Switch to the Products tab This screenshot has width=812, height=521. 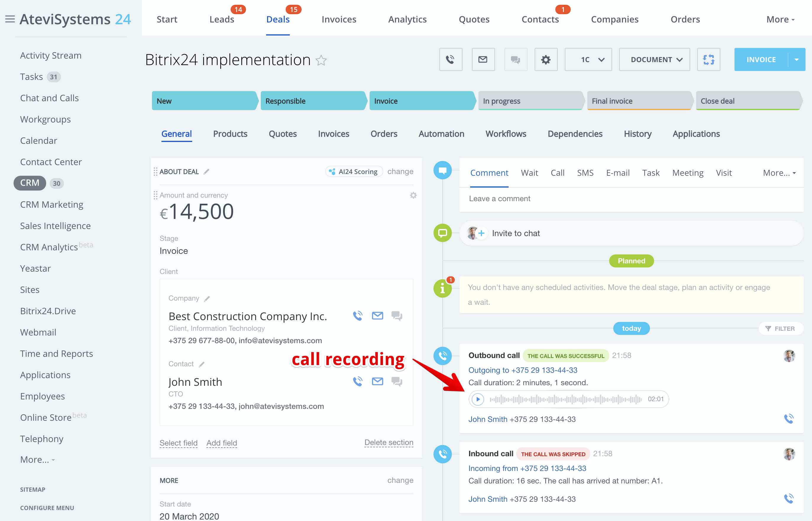pyautogui.click(x=230, y=134)
